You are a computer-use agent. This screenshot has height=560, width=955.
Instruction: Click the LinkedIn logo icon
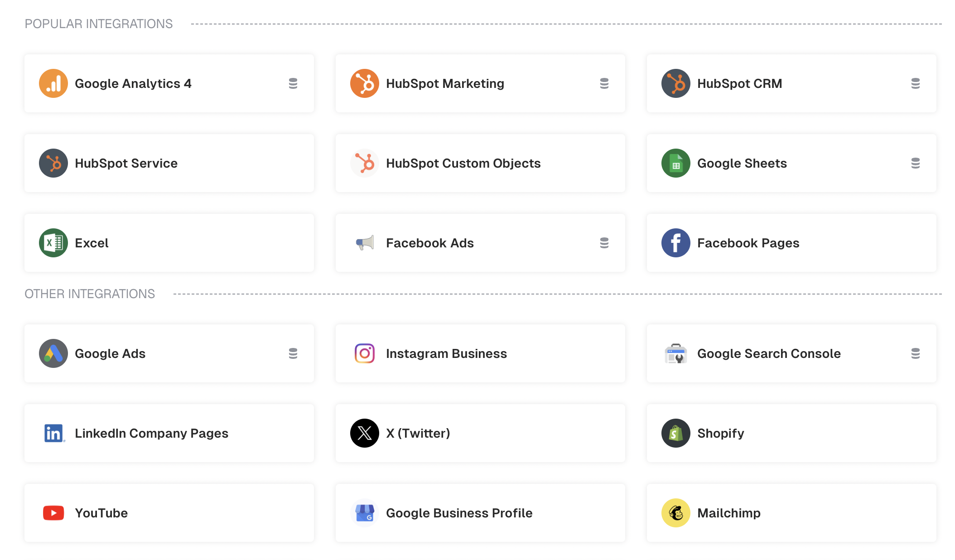pyautogui.click(x=53, y=433)
